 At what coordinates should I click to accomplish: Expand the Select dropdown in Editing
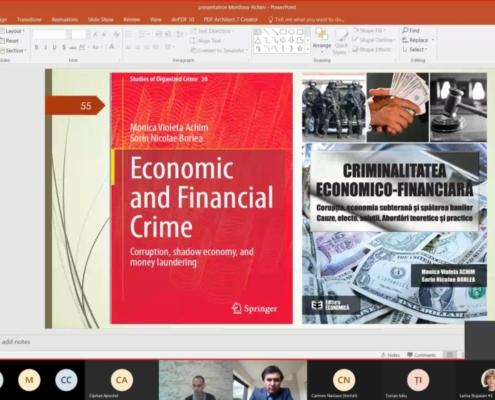(415, 49)
